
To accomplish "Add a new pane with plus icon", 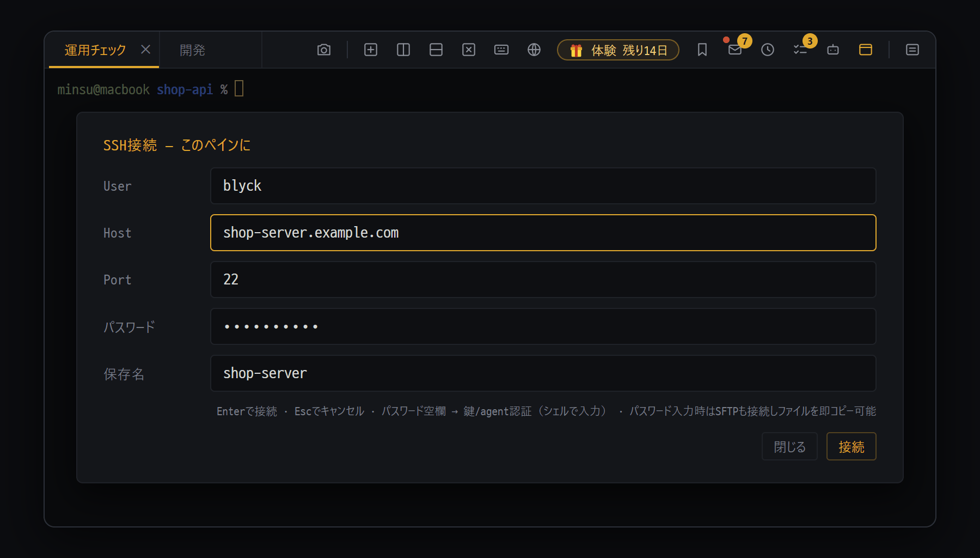I will (371, 50).
